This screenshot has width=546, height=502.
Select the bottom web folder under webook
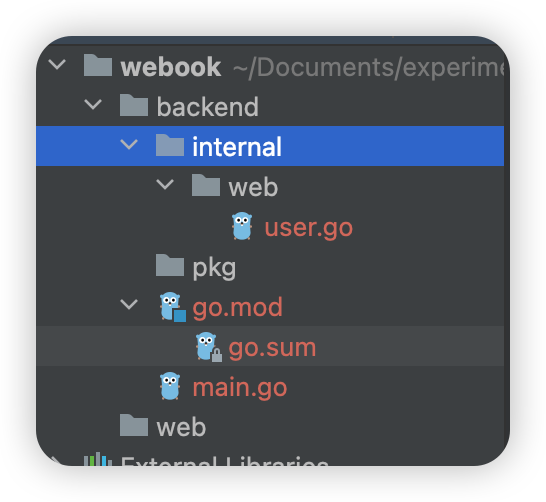181,427
